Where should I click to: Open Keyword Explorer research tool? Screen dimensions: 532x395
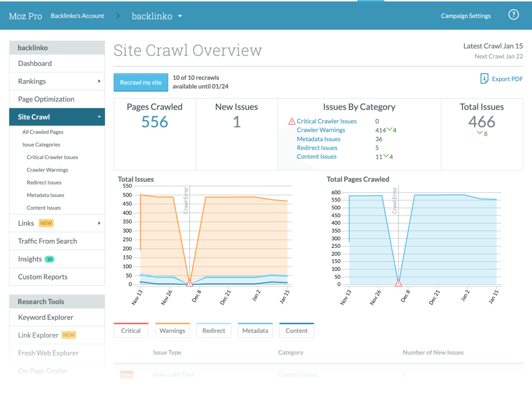(x=57, y=317)
